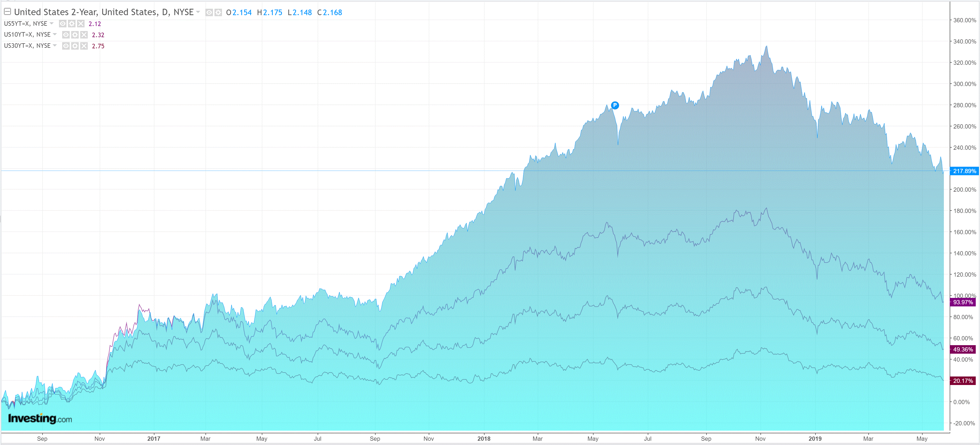Open US5YT=X format settings gear
Screen dimensions: 980x445
pyautogui.click(x=71, y=24)
